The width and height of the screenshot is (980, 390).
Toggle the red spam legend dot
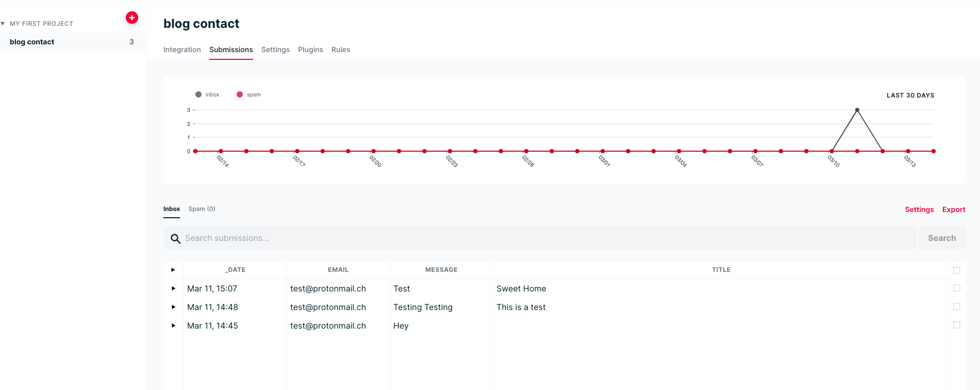click(x=240, y=94)
